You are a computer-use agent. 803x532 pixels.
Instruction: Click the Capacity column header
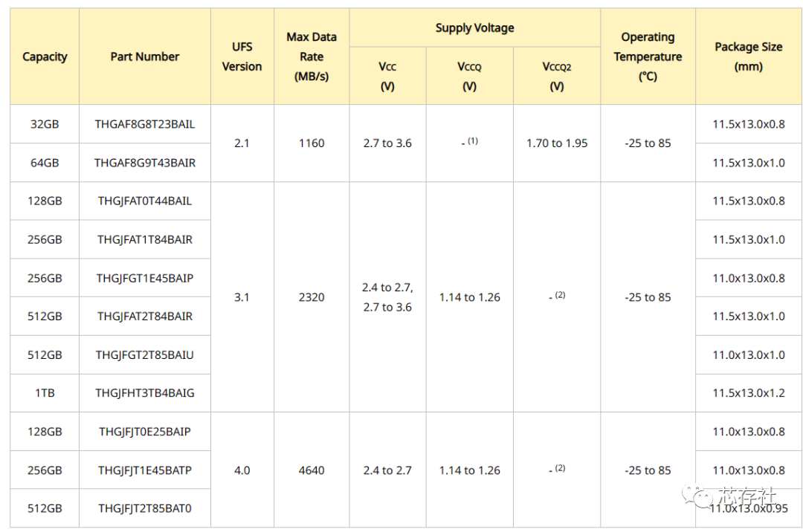tap(45, 56)
